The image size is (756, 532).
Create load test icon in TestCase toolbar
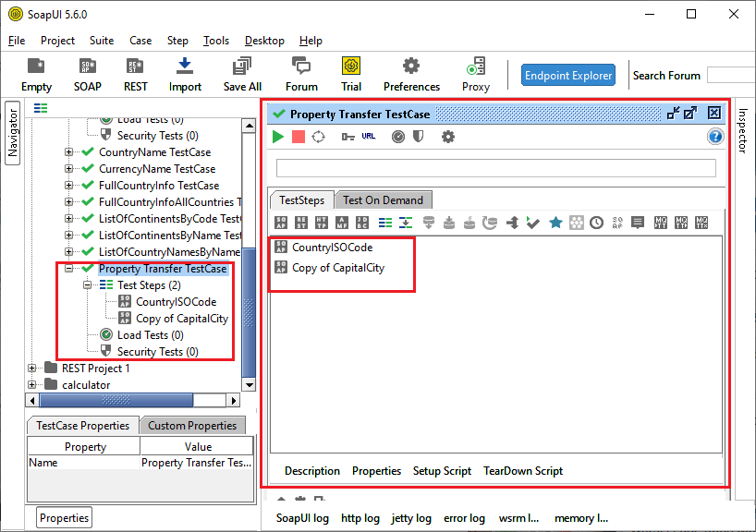click(398, 137)
